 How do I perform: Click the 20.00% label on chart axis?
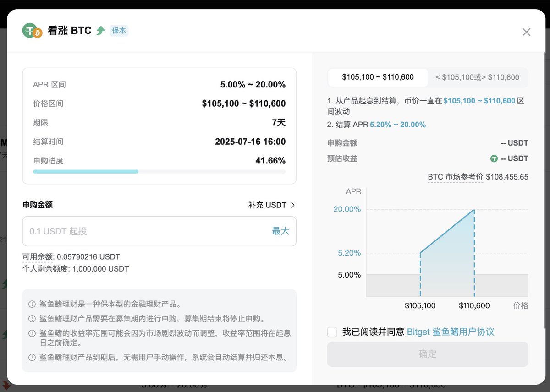(347, 209)
